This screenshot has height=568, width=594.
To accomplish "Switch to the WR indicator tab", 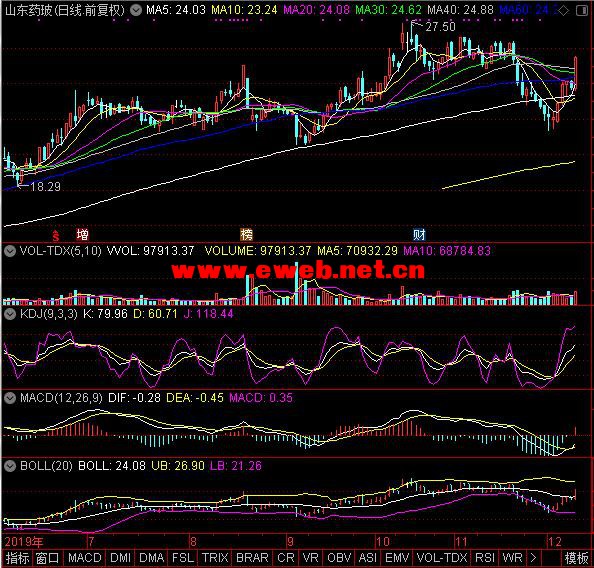I will pyautogui.click(x=512, y=558).
